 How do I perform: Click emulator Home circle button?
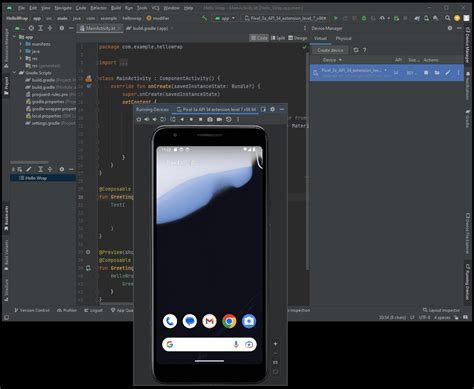[191, 119]
